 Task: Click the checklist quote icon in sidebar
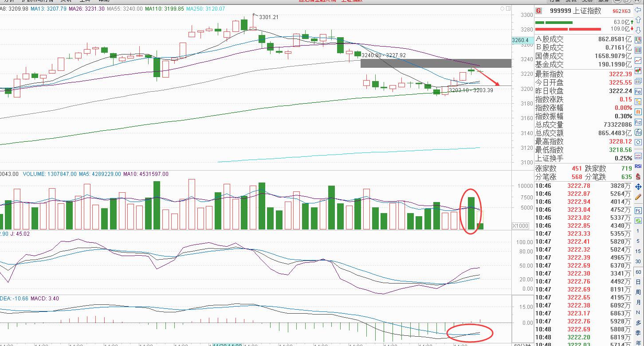click(x=638, y=40)
